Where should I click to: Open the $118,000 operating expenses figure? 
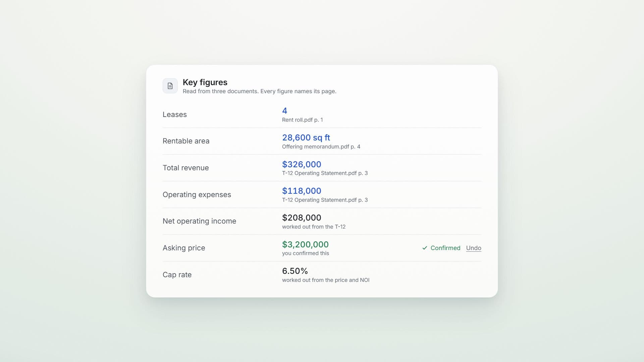[302, 191]
